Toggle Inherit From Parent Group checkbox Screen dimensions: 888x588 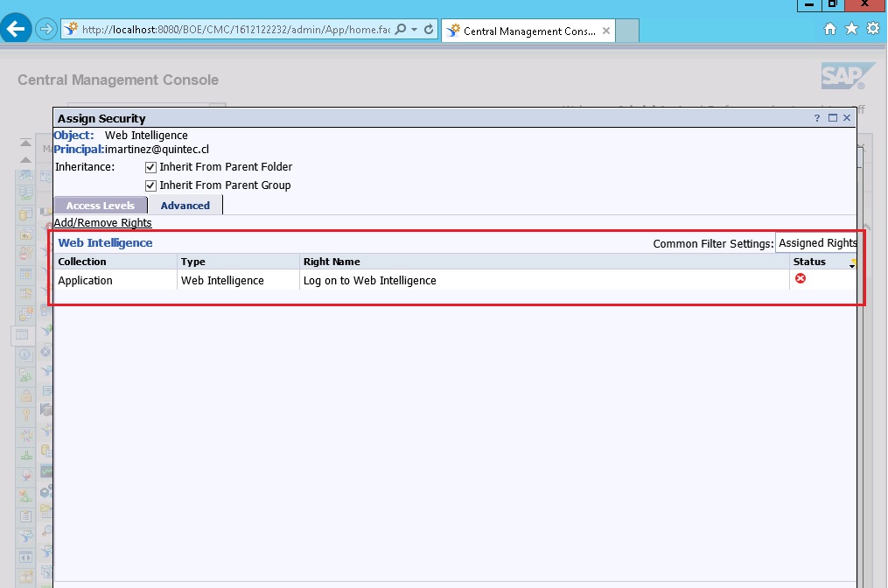click(150, 185)
